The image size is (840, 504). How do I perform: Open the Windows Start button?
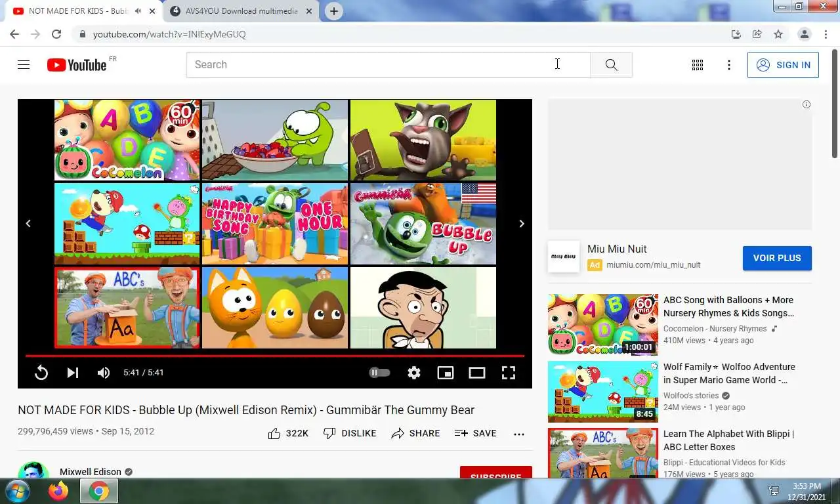(x=16, y=491)
